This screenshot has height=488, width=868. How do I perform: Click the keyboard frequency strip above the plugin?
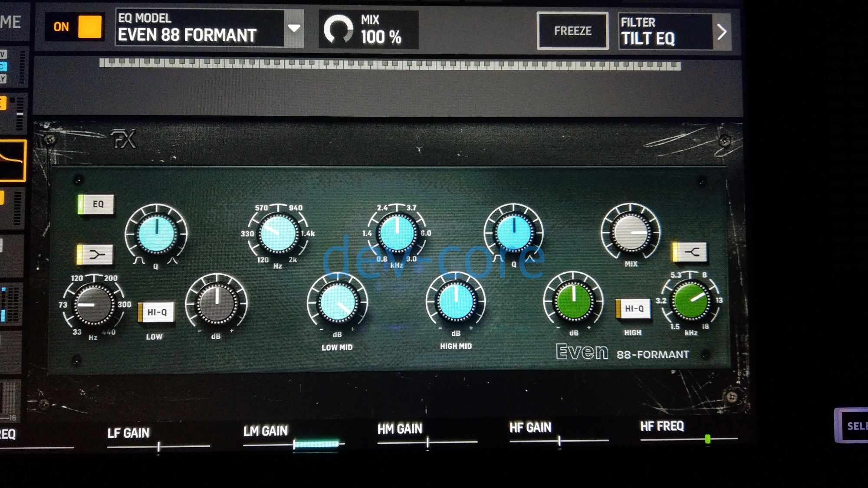(x=390, y=64)
